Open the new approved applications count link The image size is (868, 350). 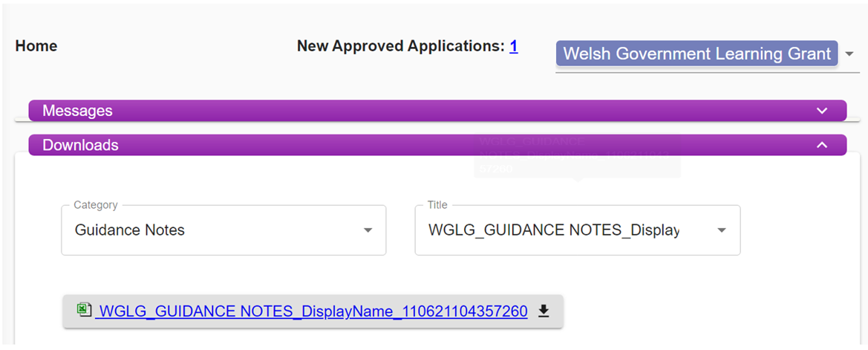click(514, 46)
